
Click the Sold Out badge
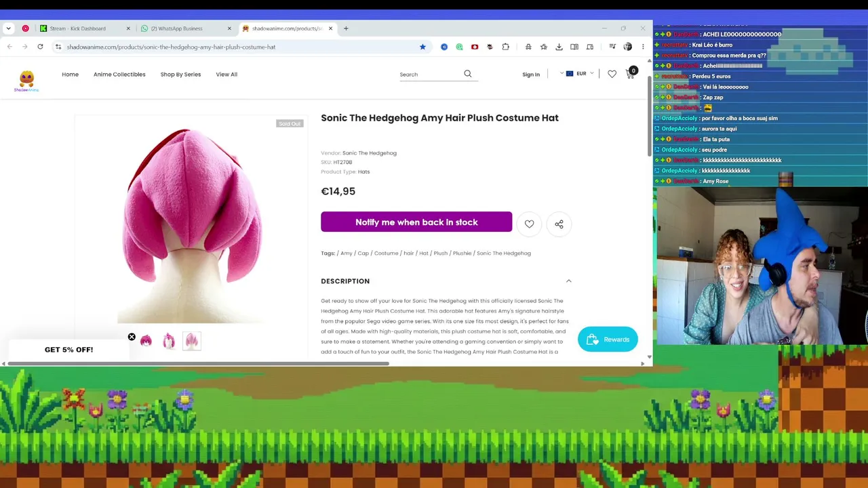tap(290, 123)
